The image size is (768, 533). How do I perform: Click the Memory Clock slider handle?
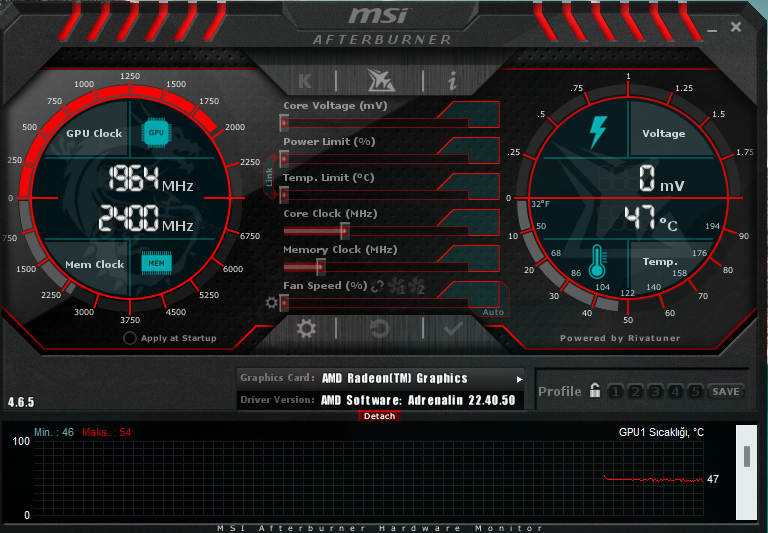pos(321,267)
